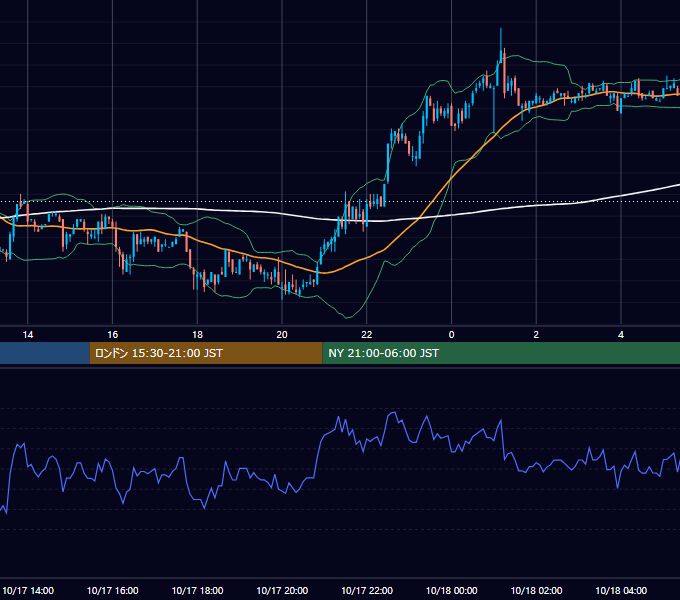Click the blue session bar before ロンドン
Screen dimensions: 680x600
click(x=45, y=353)
